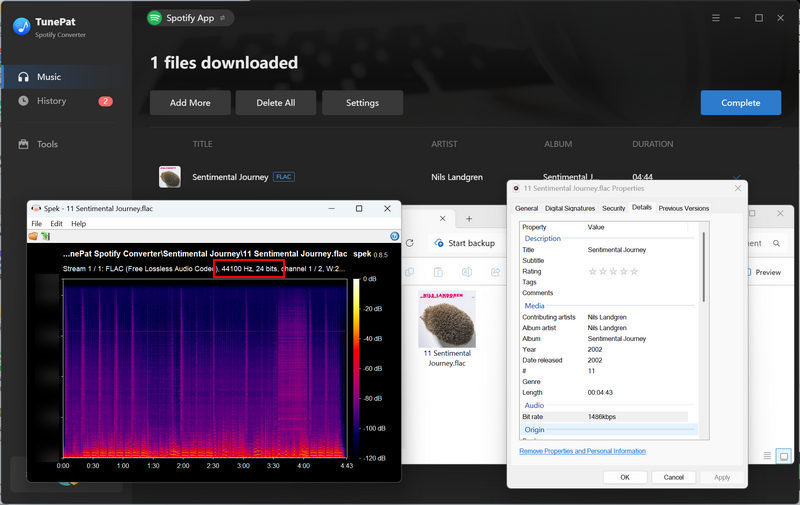Screen dimensions: 800x505
Task: Select the Details tab in Properties dialog
Action: (641, 208)
